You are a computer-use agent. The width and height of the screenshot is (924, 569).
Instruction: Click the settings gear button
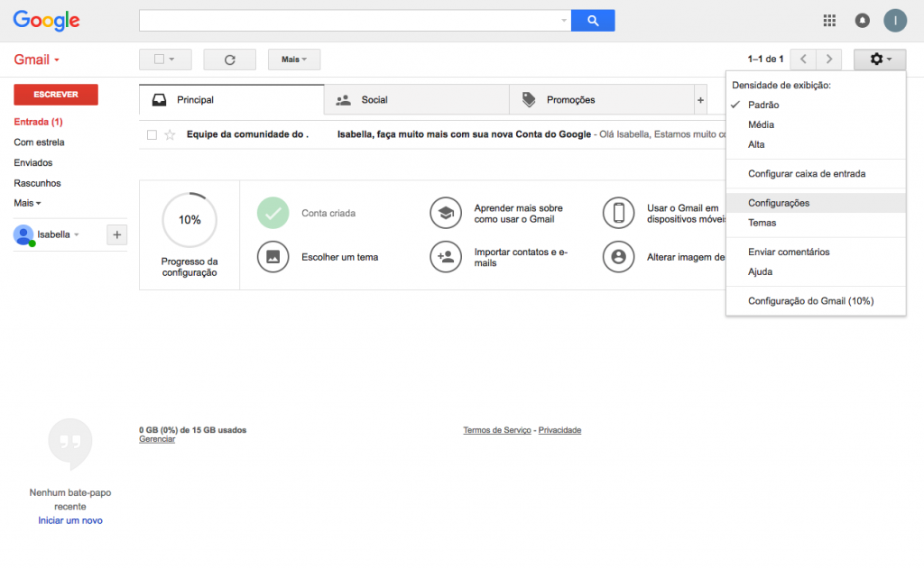(x=880, y=60)
